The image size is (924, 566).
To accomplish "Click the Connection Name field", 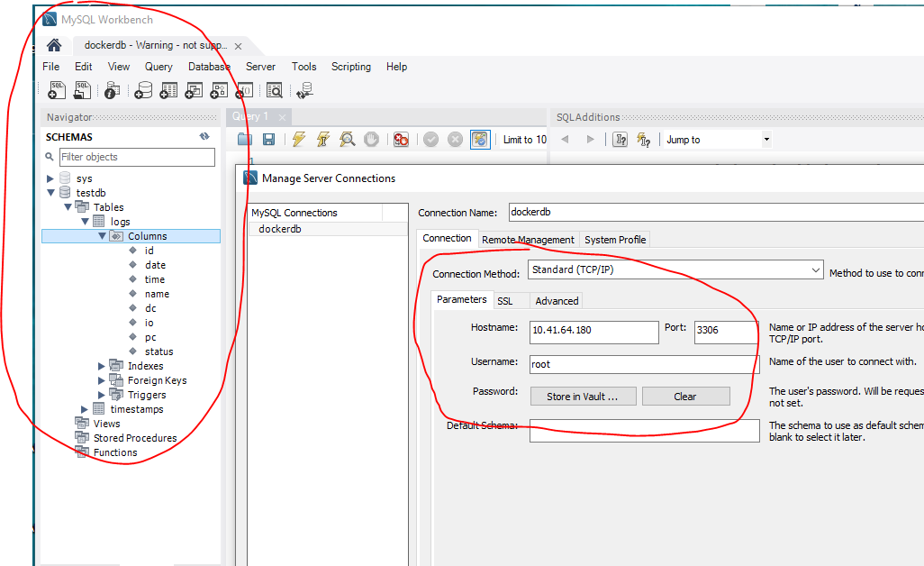I will (x=716, y=213).
